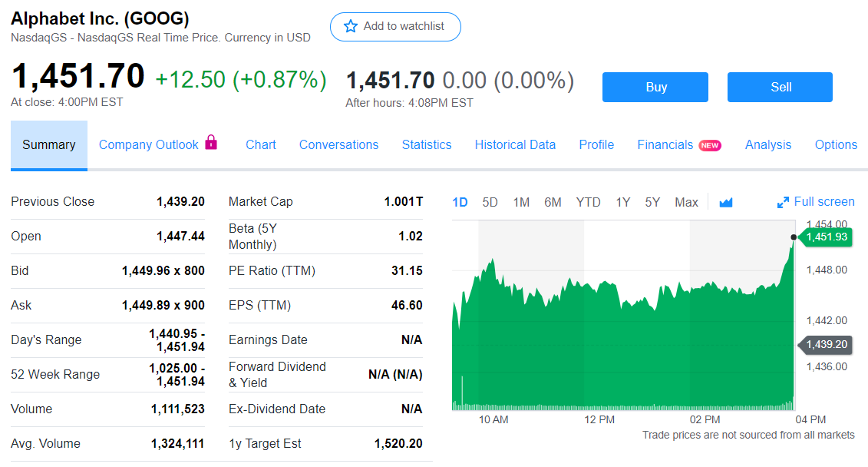
Task: Open the Options tab
Action: (836, 144)
